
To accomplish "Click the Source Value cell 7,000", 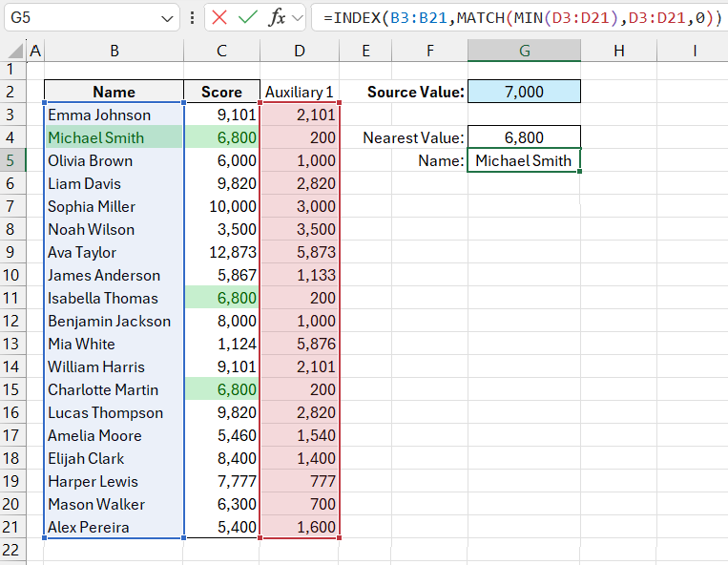I will (524, 92).
